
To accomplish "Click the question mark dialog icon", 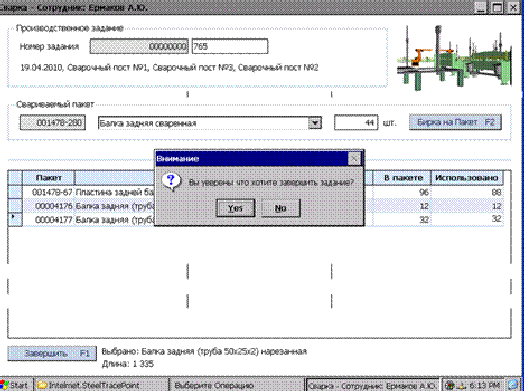I will [171, 181].
